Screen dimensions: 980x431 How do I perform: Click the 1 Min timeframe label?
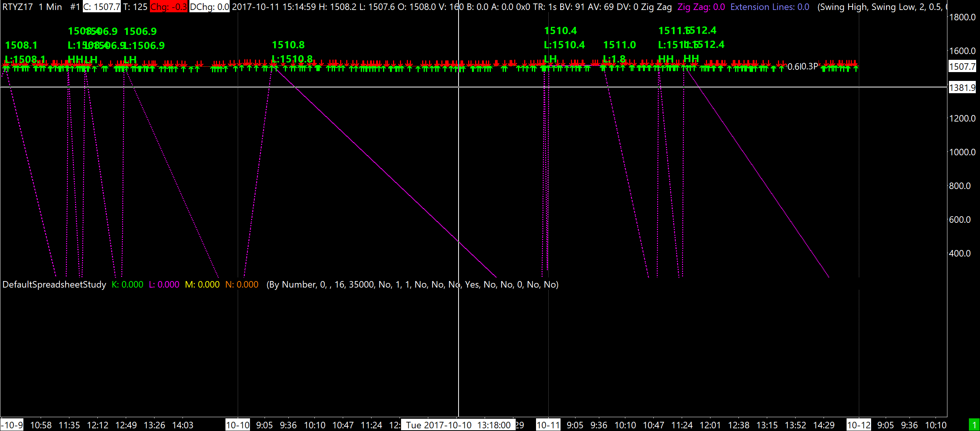point(50,7)
